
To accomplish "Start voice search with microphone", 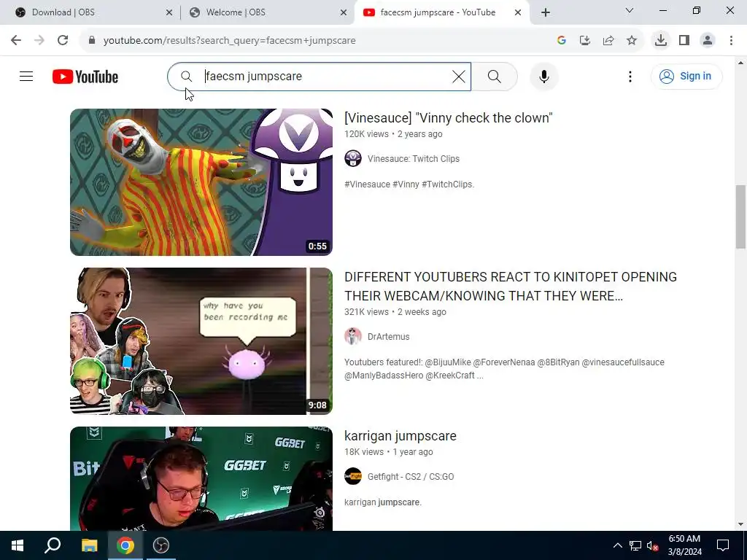I will pos(544,76).
